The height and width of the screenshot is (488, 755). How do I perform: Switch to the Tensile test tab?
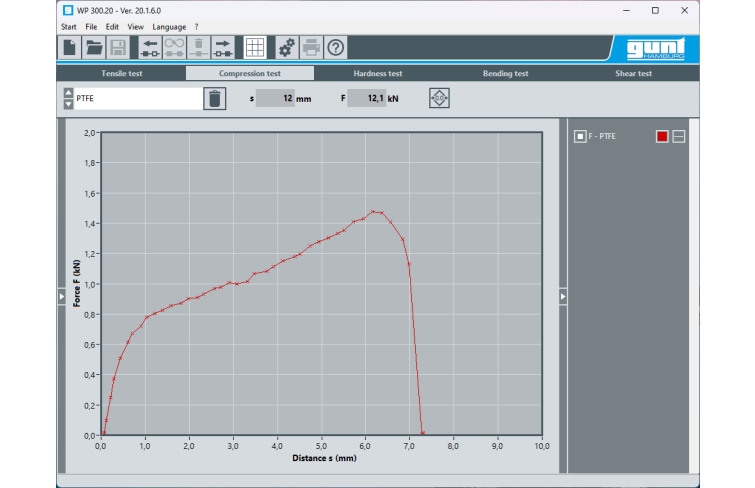pyautogui.click(x=121, y=74)
